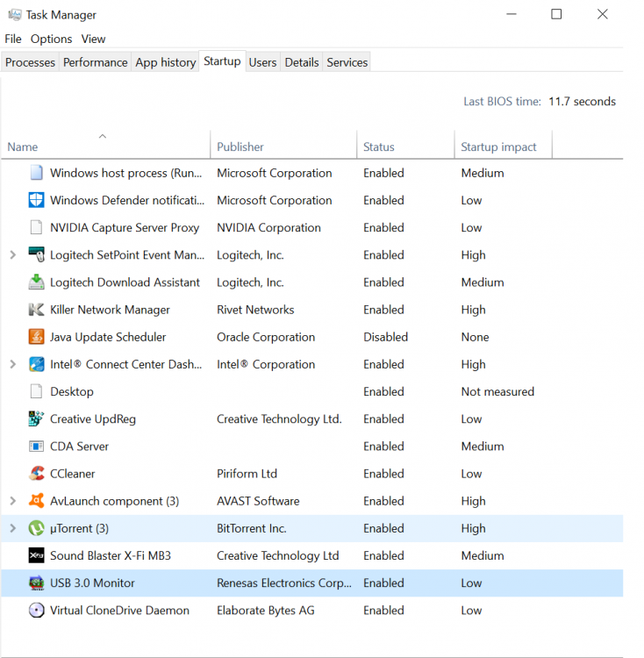This screenshot has height=658, width=644.
Task: Switch to the Details tab
Action: [302, 62]
